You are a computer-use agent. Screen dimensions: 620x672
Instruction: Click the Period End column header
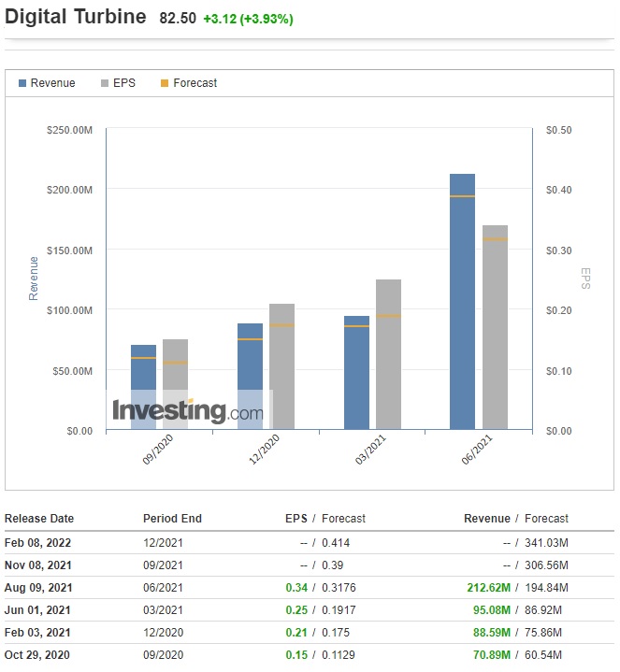(x=172, y=519)
